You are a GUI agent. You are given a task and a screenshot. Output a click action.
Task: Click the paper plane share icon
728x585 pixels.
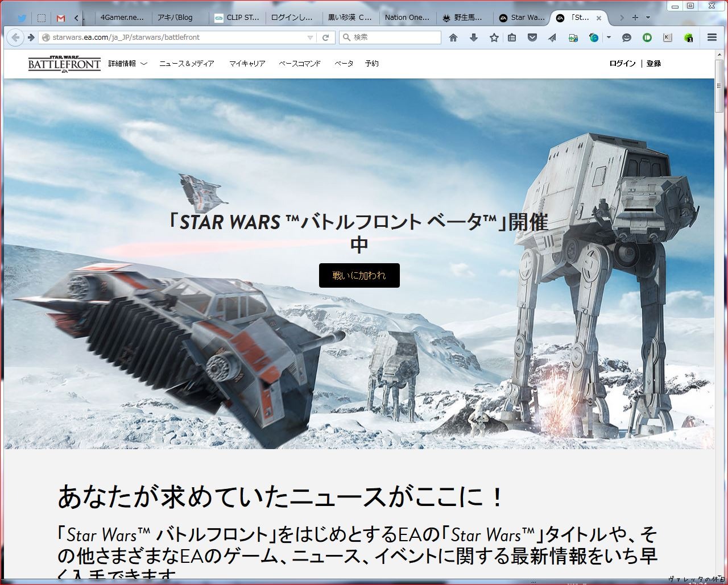(x=552, y=38)
